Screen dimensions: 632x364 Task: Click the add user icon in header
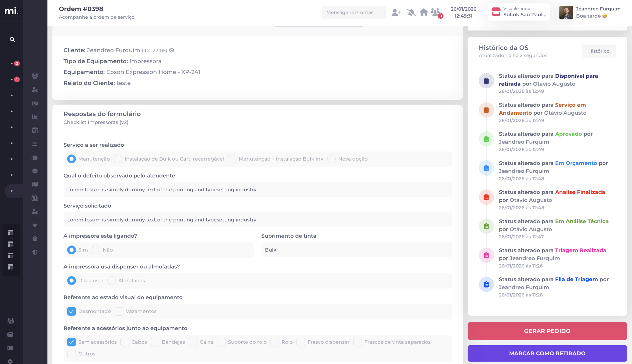click(396, 12)
